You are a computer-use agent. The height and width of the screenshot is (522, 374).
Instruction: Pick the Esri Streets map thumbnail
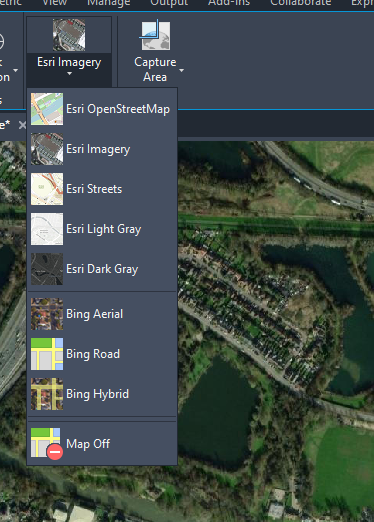pos(47,189)
